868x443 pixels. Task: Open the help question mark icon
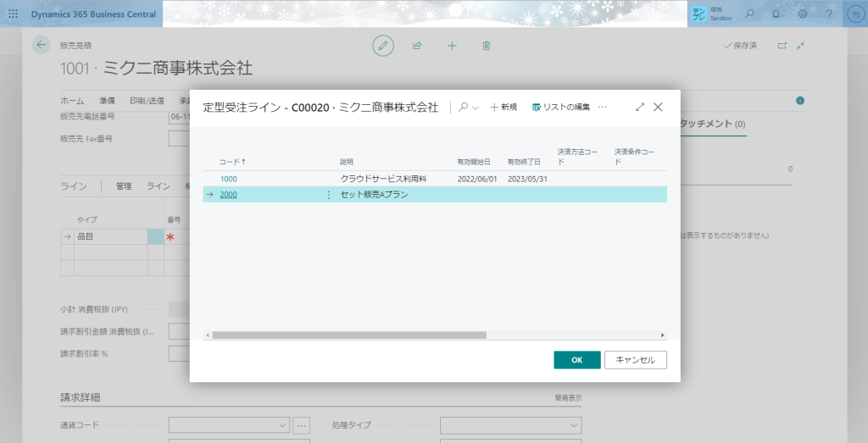click(829, 14)
